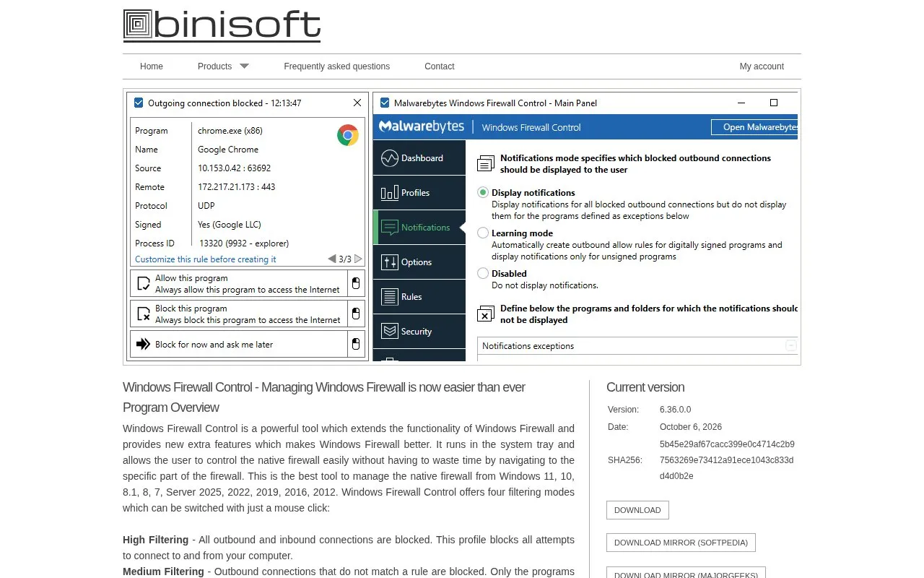Click the Profiles sidebar icon

pyautogui.click(x=390, y=193)
